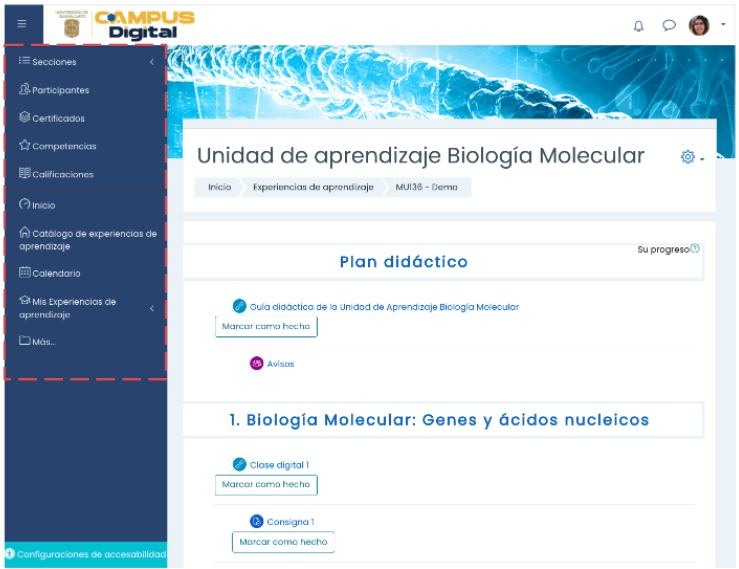
Task: Click the Competencias star icon
Action: point(25,145)
